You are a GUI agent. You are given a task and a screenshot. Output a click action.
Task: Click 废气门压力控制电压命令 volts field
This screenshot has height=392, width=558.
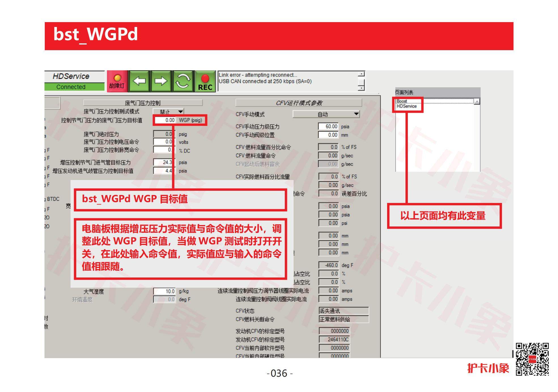pyautogui.click(x=163, y=142)
